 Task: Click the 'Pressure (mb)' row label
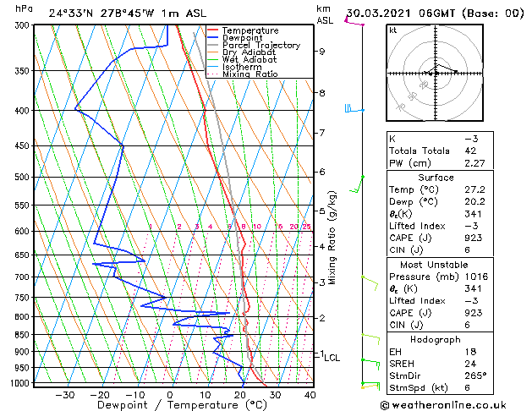424,277
